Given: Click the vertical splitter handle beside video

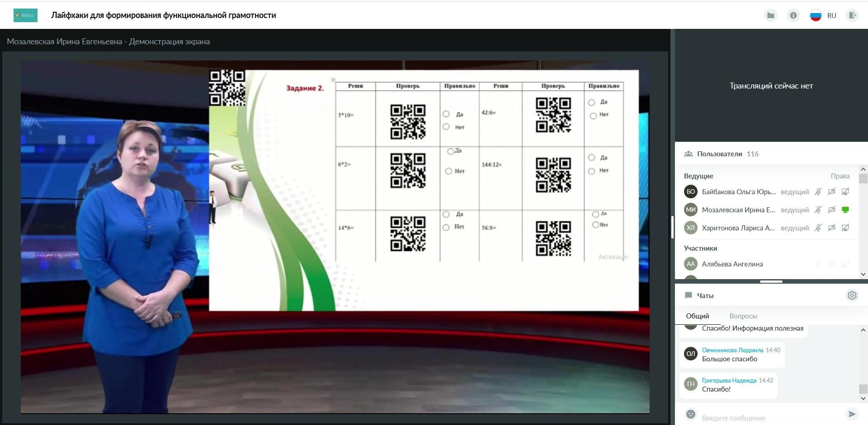Looking at the screenshot, I should (672, 227).
